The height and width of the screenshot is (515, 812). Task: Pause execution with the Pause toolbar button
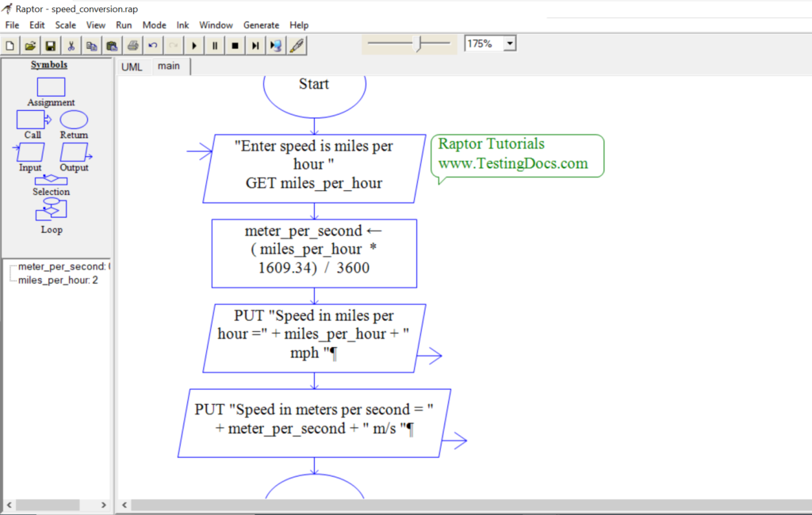214,45
